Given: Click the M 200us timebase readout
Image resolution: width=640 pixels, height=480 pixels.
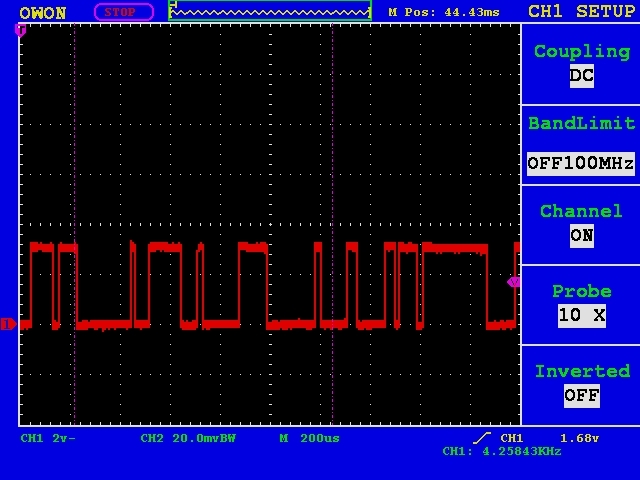Looking at the screenshot, I should pyautogui.click(x=310, y=438).
